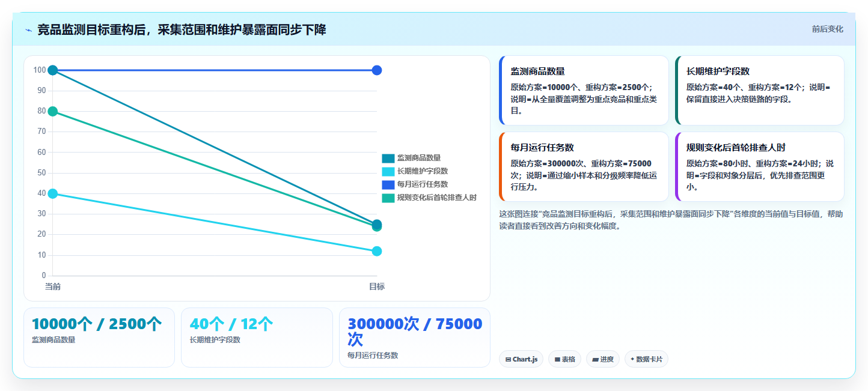Screen dimensions: 868x391
Task: Click the description starting 原始方案=300000次
Action: (584, 175)
